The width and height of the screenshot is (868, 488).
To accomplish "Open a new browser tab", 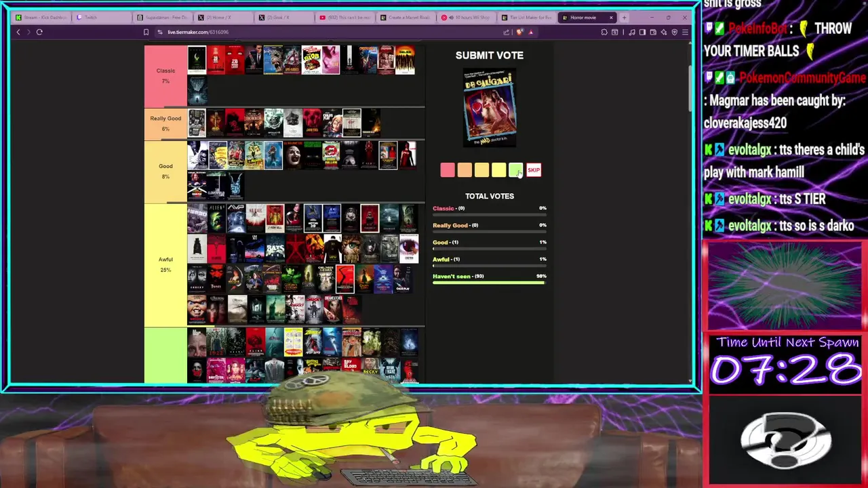I will (624, 18).
